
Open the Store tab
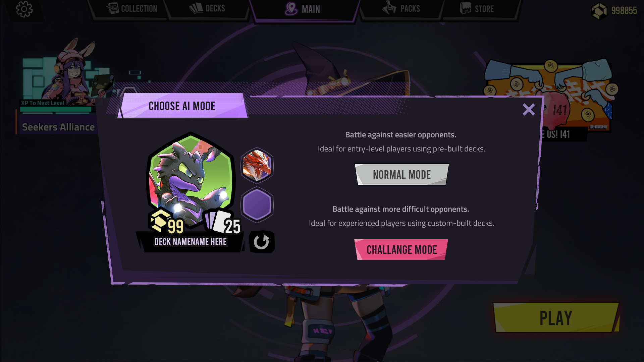coord(477,9)
